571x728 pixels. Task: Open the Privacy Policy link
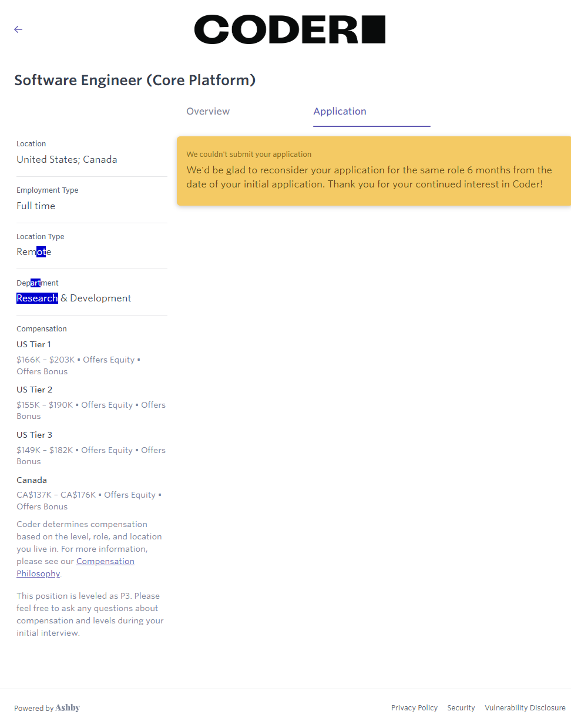click(x=414, y=708)
